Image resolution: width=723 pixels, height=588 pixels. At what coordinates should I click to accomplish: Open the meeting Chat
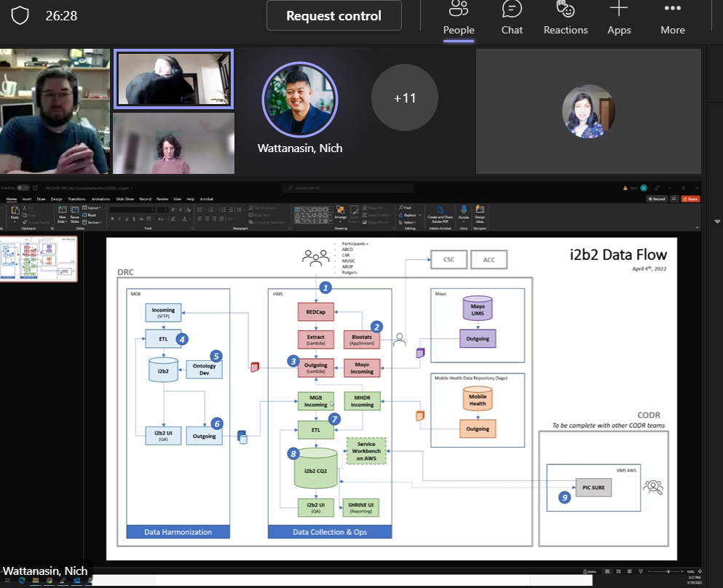[x=512, y=18]
